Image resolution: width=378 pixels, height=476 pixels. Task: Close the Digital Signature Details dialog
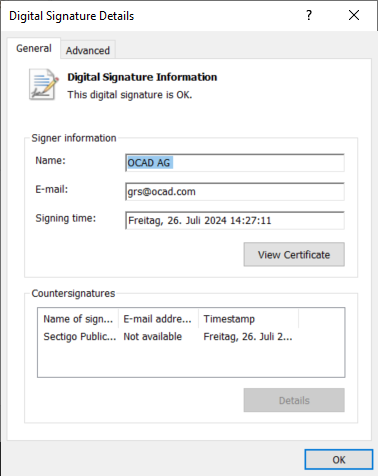[354, 15]
